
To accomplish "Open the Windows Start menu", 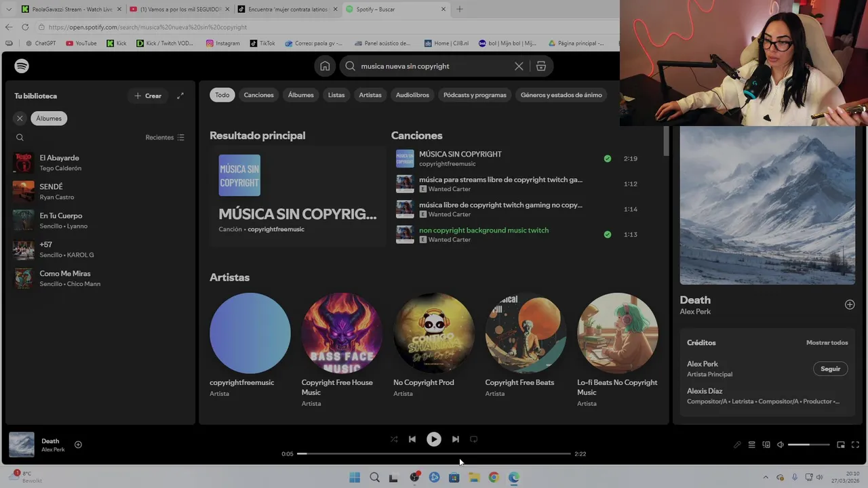I will [355, 477].
